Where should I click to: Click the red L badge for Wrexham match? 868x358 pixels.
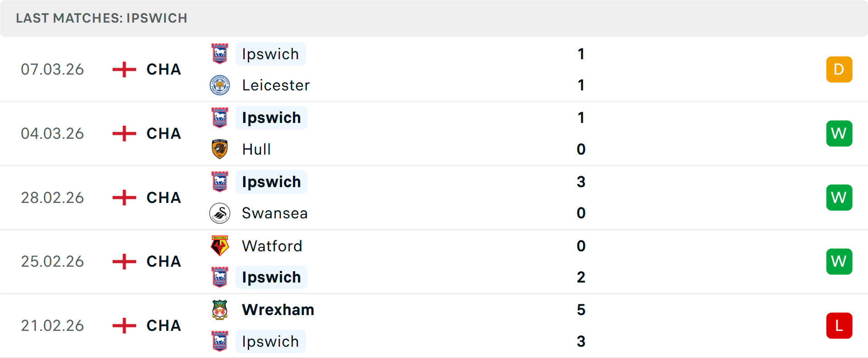click(839, 325)
